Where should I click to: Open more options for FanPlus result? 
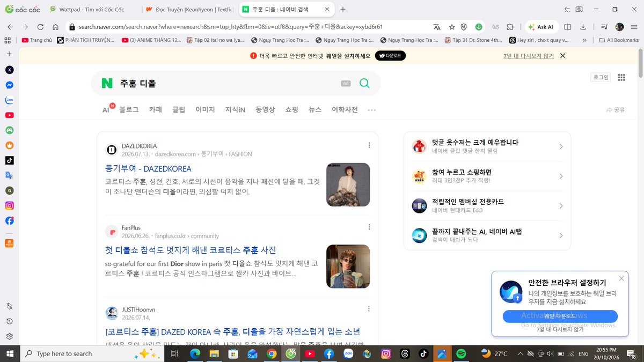pyautogui.click(x=369, y=227)
